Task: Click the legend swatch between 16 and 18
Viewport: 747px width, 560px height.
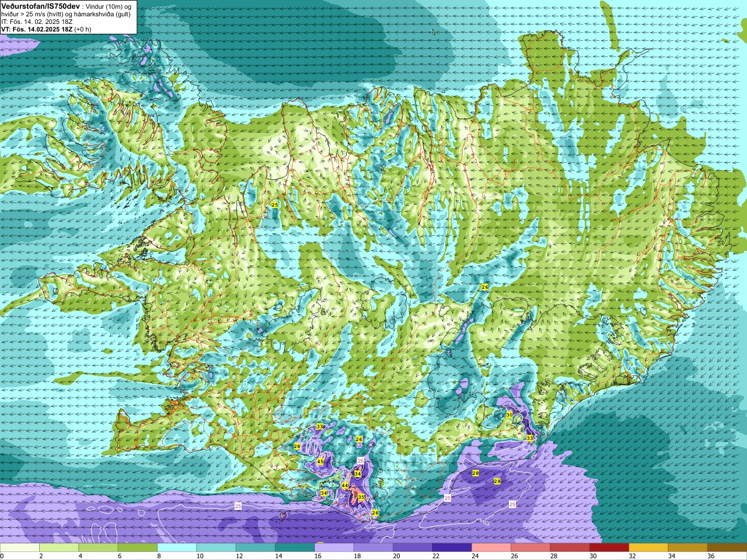Action: (x=334, y=548)
